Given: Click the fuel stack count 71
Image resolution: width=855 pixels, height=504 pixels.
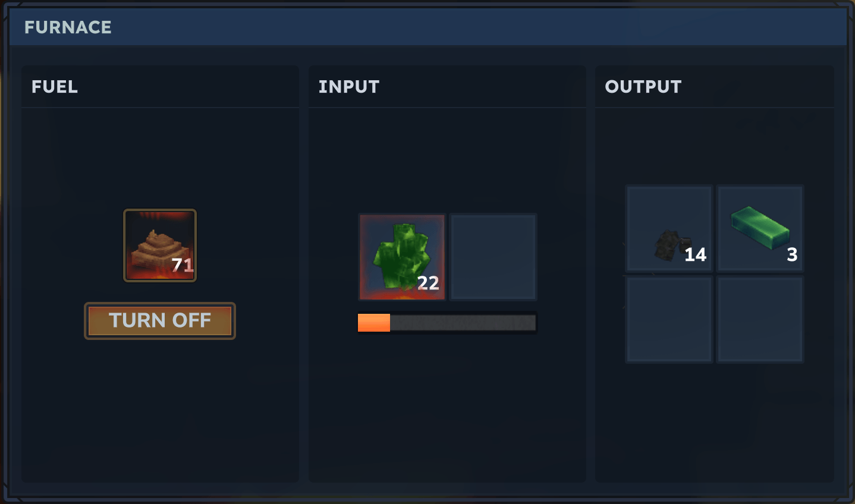Looking at the screenshot, I should point(183,264).
